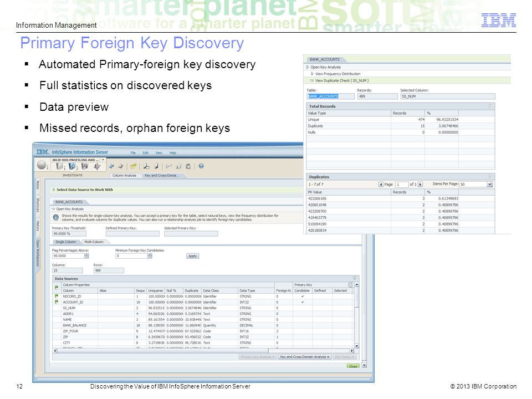Select the Single Column tab
Screen dimensions: 532x399
(x=66, y=242)
